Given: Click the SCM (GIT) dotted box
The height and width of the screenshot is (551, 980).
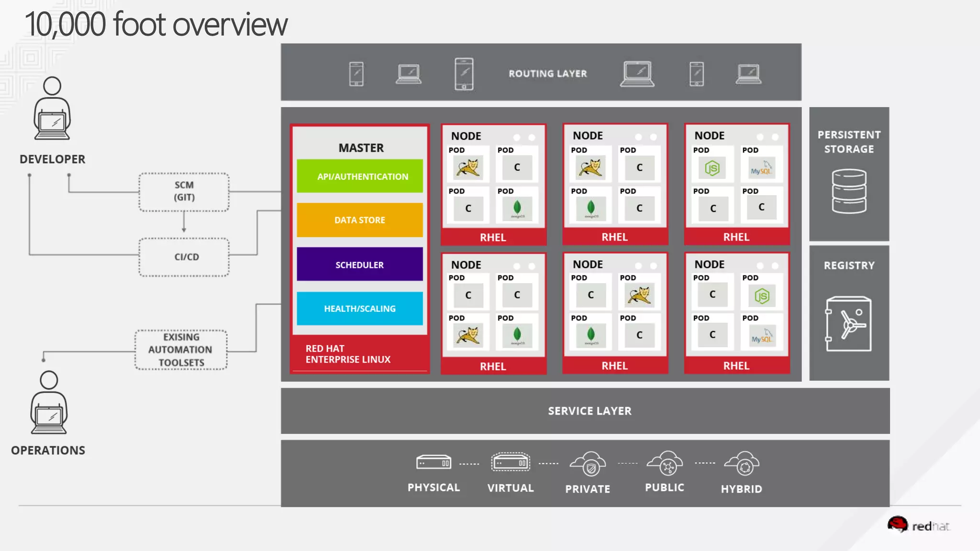Looking at the screenshot, I should (x=184, y=192).
